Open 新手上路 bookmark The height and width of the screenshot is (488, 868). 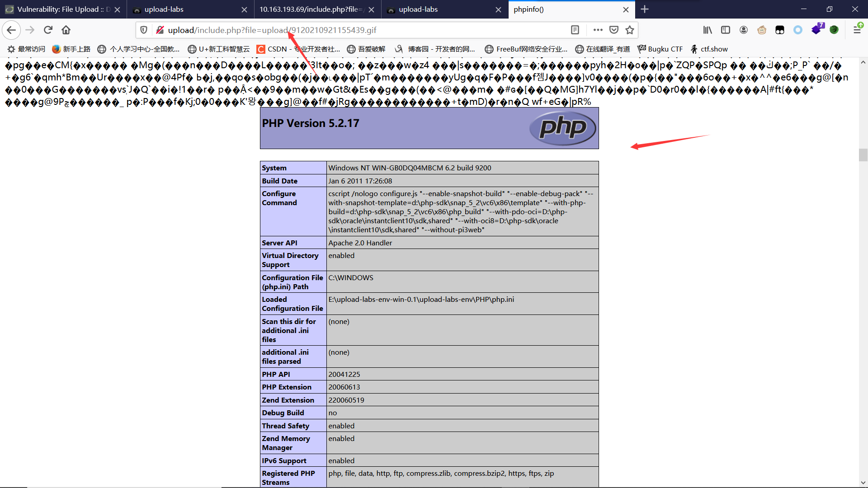(71, 49)
